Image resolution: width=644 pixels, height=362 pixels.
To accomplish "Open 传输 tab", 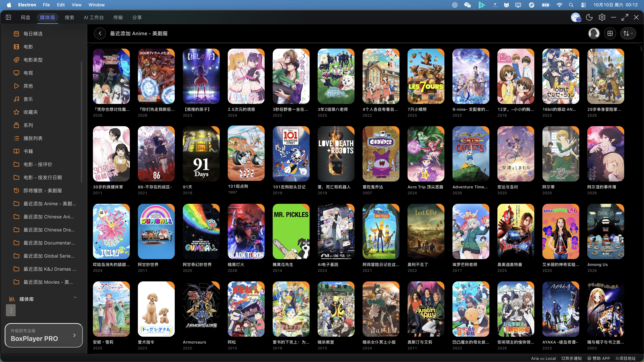I will point(118,17).
